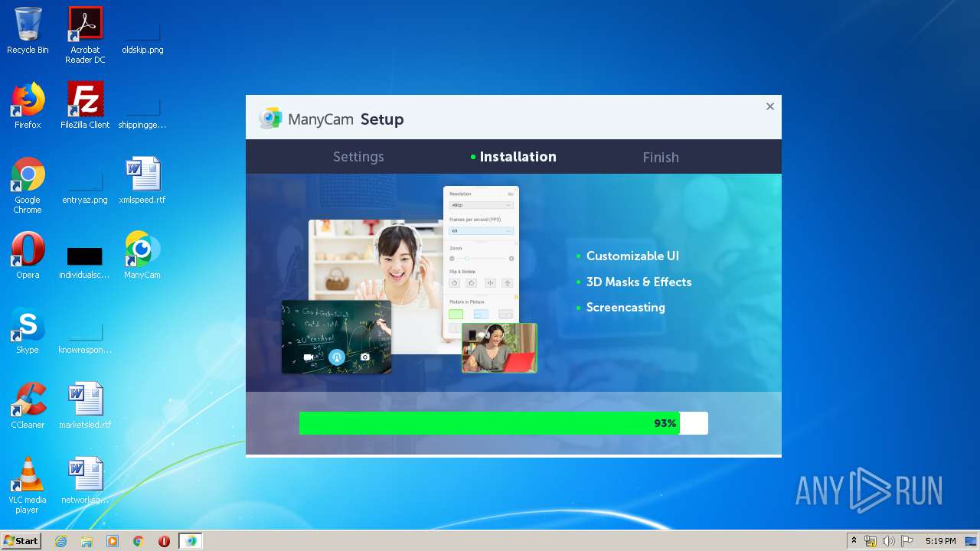Launch the Opera desktop shortcut

coord(28,256)
